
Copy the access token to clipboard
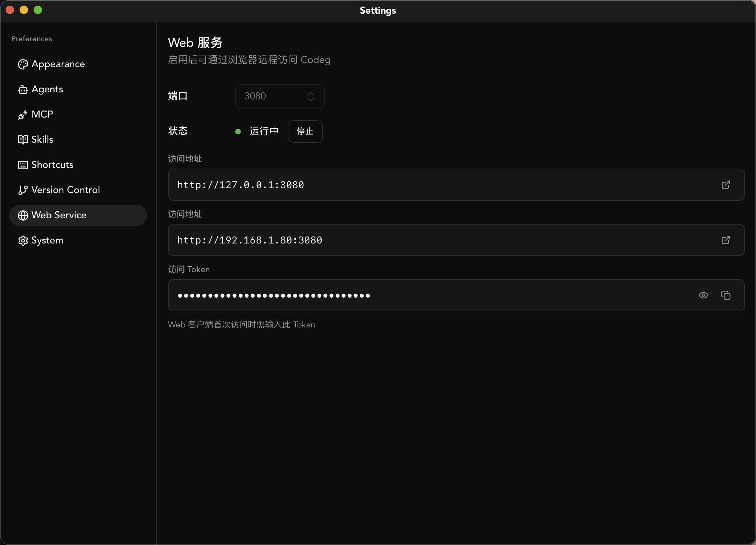click(x=726, y=295)
